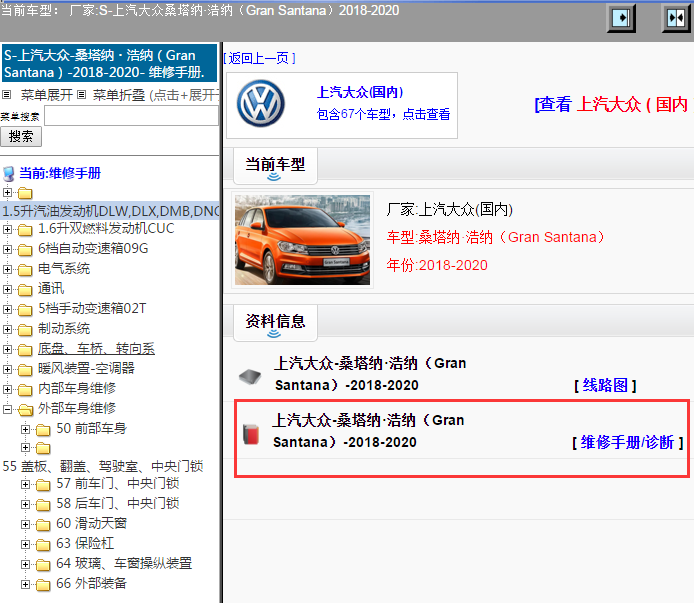Click folder icon of 50 前部车身
694x603 pixels.
pyautogui.click(x=43, y=429)
